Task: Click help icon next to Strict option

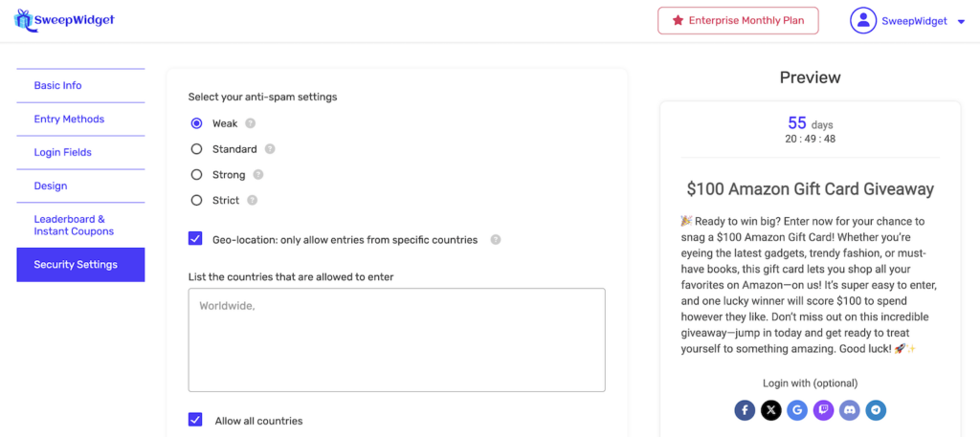Action: (x=253, y=201)
